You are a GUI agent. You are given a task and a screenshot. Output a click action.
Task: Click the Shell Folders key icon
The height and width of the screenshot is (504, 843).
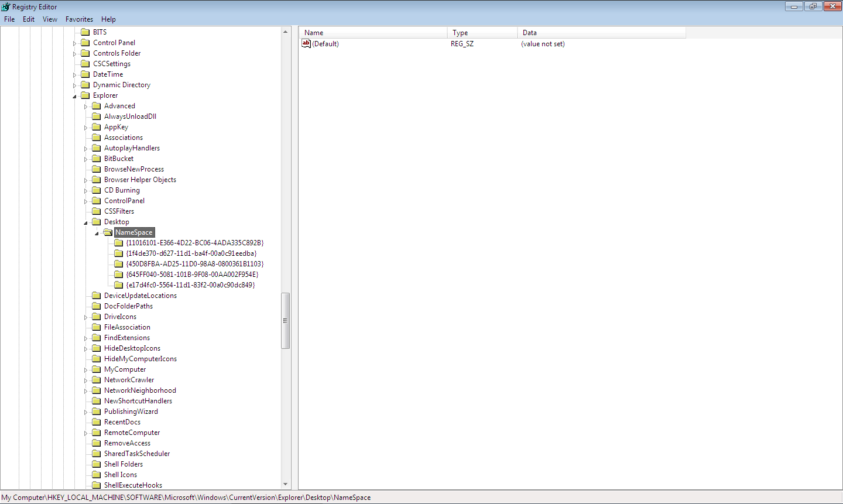(97, 464)
